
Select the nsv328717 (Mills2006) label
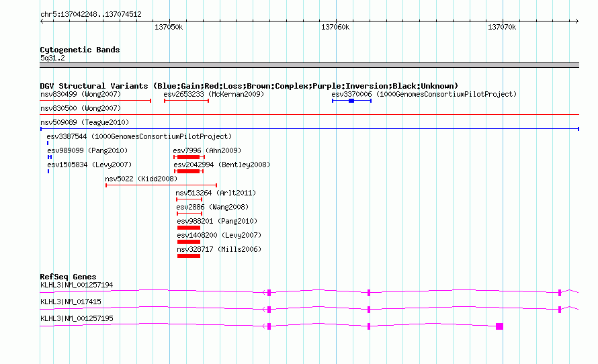pyautogui.click(x=219, y=249)
